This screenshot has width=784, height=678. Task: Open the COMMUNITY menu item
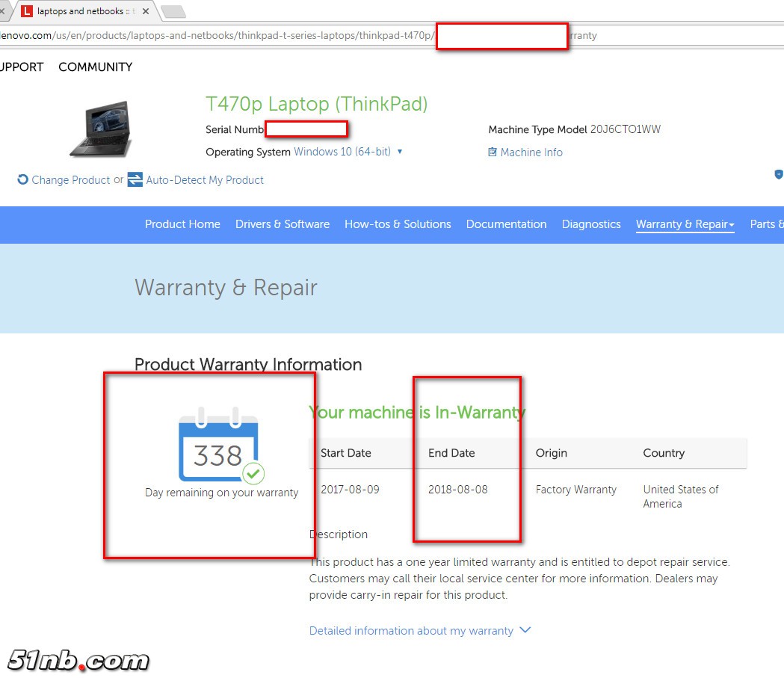tap(96, 67)
